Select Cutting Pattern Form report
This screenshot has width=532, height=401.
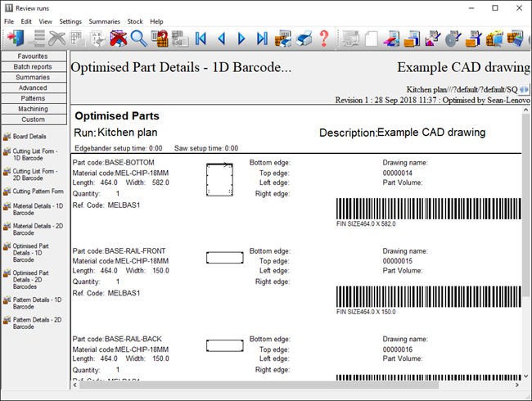[x=38, y=191]
